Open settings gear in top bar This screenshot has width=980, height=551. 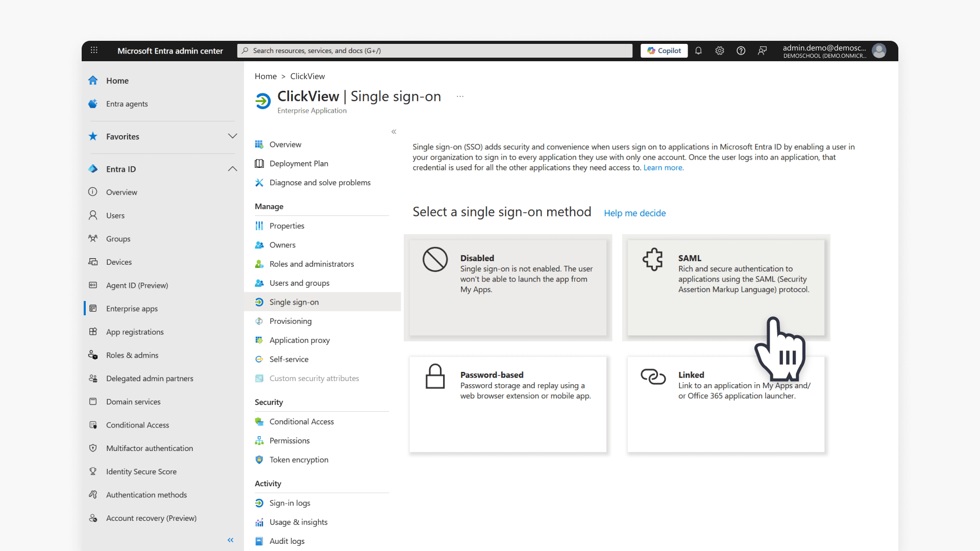[720, 51]
